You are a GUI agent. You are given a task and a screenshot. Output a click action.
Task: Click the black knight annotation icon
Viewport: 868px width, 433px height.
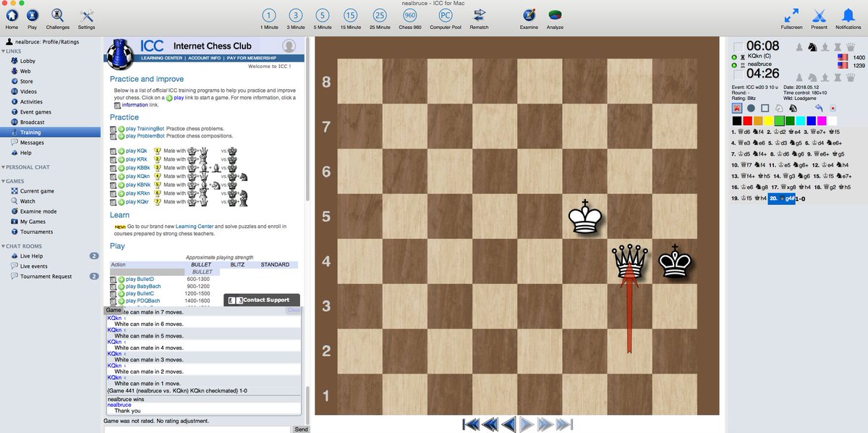(x=792, y=108)
